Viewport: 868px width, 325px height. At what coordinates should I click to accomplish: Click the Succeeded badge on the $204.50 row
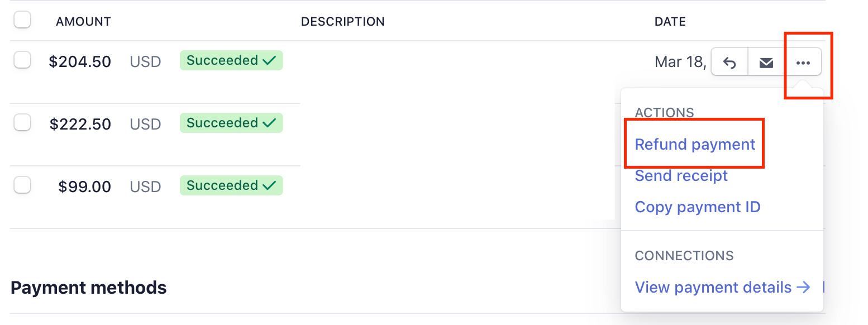(x=231, y=60)
